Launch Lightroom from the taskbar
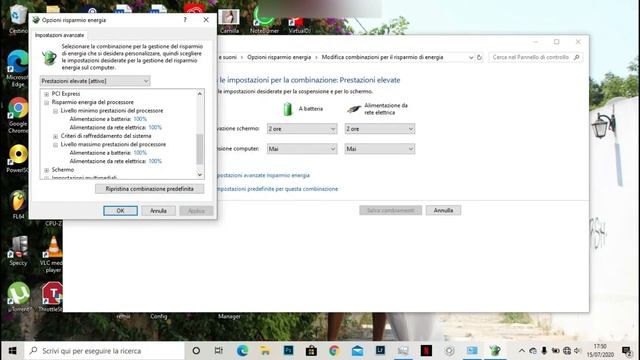The width and height of the screenshot is (640, 360). (x=380, y=351)
